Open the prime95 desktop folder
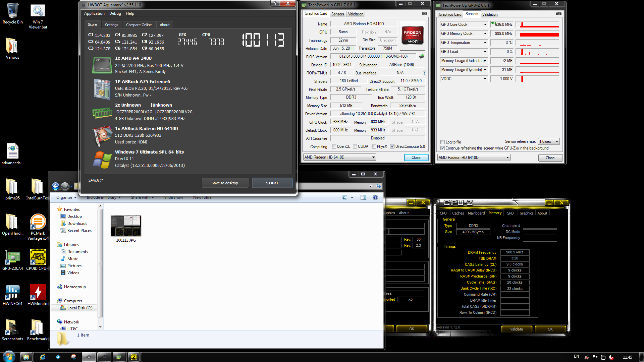 click(x=12, y=189)
